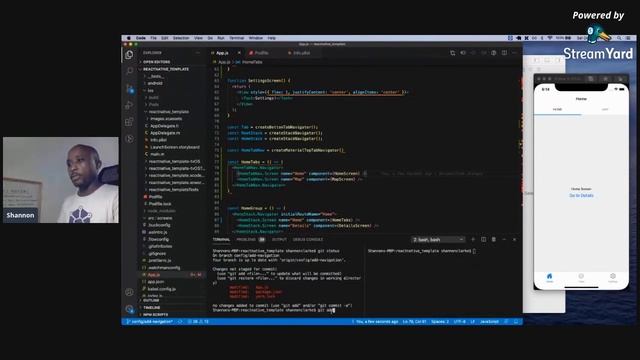Screen dimensions: 640x360
Task: Tap Go to Details link in simulator
Action: pos(581,196)
